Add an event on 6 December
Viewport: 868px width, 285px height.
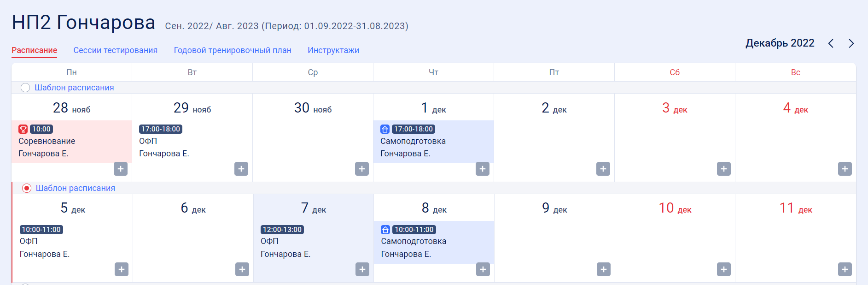click(242, 269)
